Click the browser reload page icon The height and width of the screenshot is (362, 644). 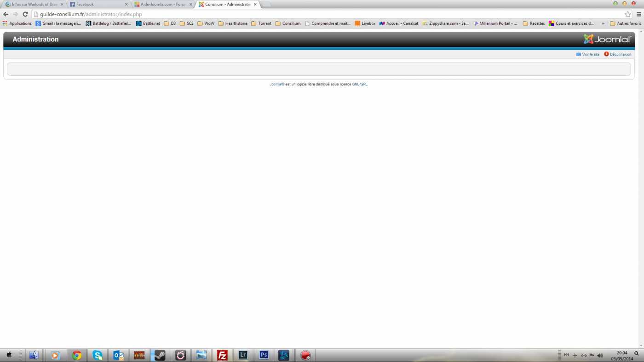coord(25,14)
